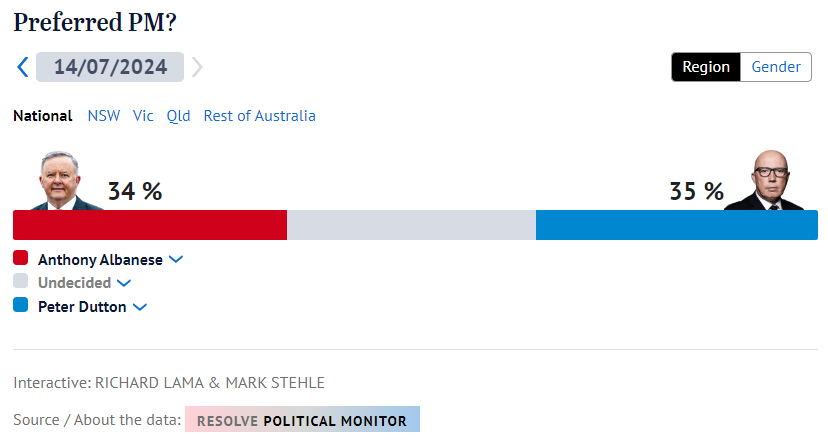Click the 14/07/2024 date field

tap(110, 67)
